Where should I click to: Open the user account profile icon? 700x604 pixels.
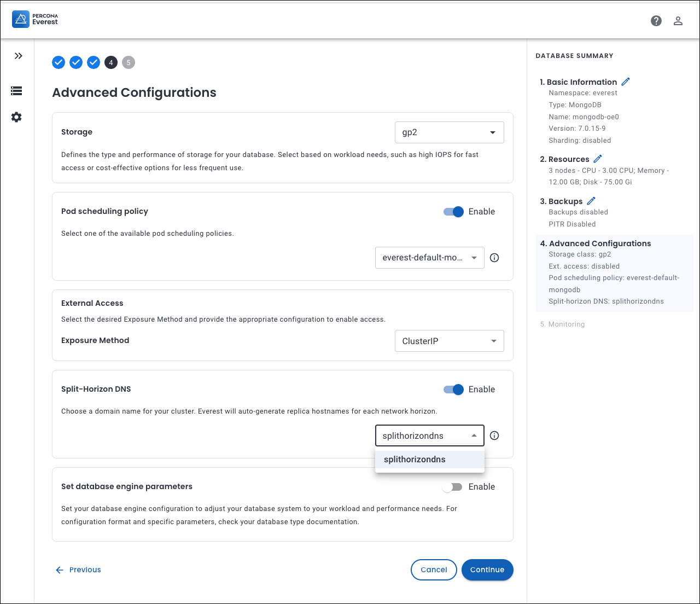[x=678, y=21]
